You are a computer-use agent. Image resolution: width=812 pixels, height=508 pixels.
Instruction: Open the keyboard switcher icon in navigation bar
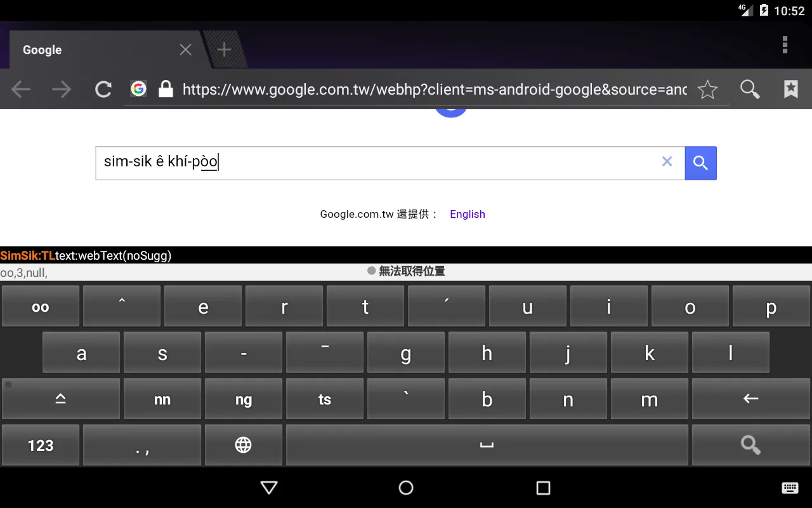click(790, 488)
